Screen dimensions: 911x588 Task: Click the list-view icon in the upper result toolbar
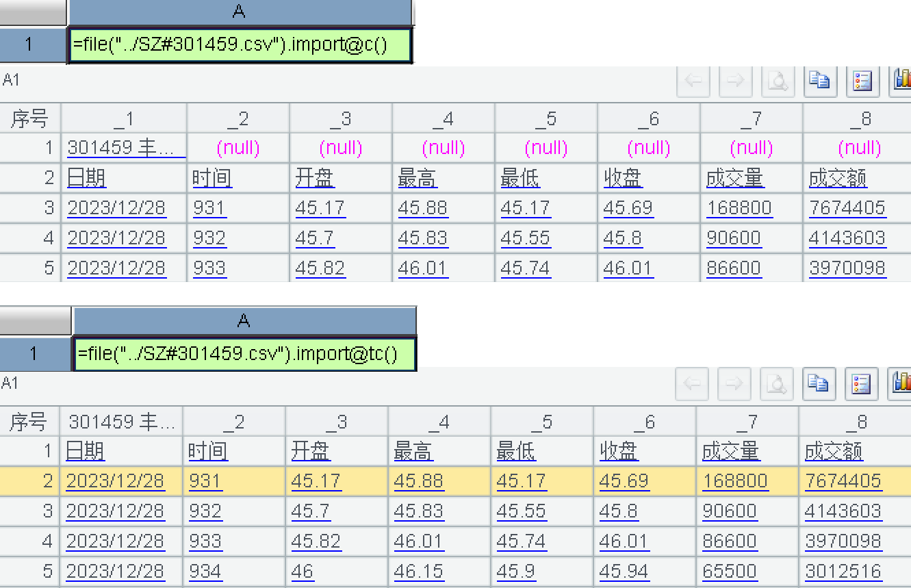(x=862, y=81)
